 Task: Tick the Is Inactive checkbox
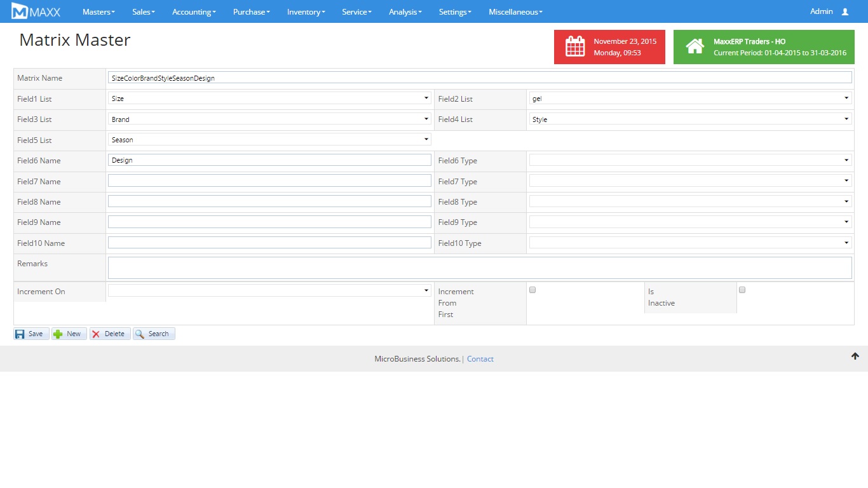pos(742,290)
